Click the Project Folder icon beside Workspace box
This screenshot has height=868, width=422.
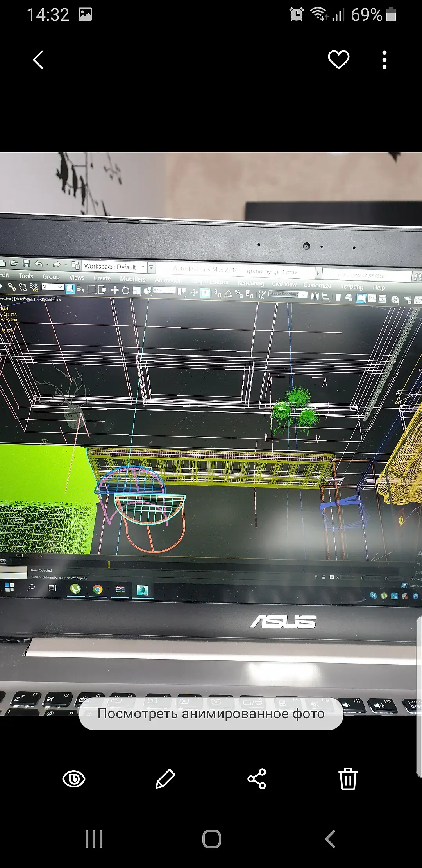75,265
